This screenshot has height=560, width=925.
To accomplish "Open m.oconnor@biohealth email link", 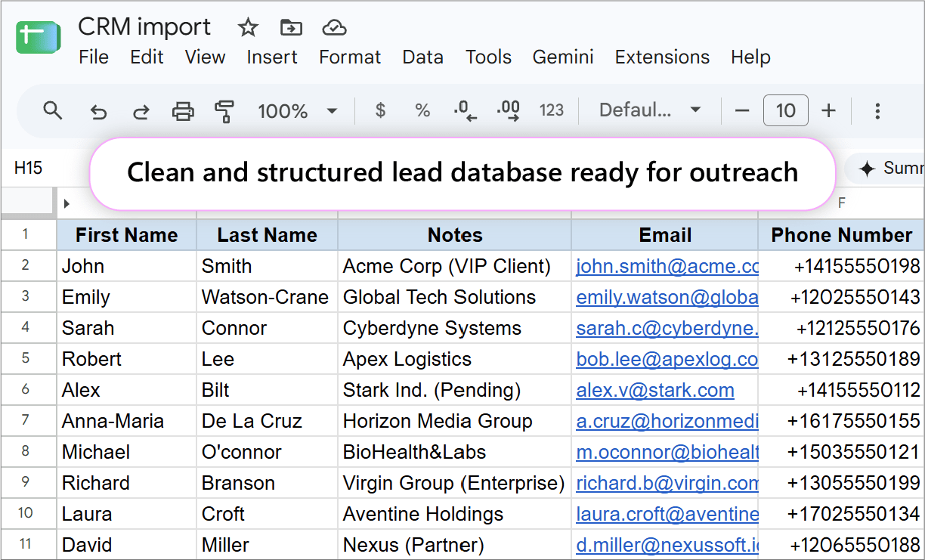I will click(667, 452).
